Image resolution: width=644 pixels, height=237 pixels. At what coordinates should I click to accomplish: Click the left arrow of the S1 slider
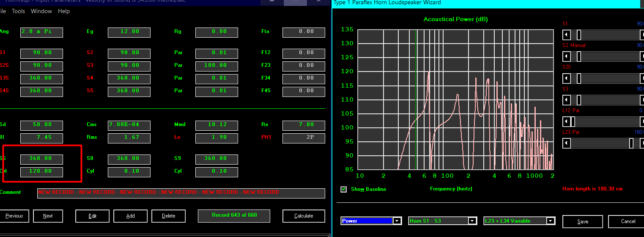pyautogui.click(x=566, y=34)
